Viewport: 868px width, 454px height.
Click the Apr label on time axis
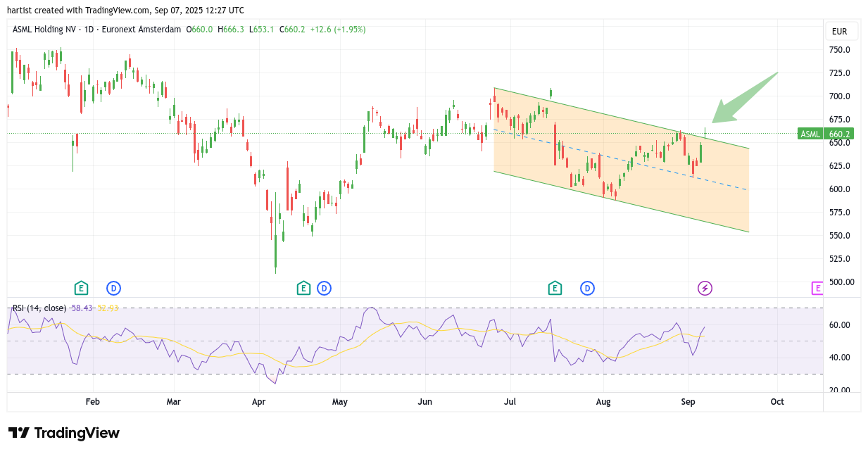click(258, 402)
